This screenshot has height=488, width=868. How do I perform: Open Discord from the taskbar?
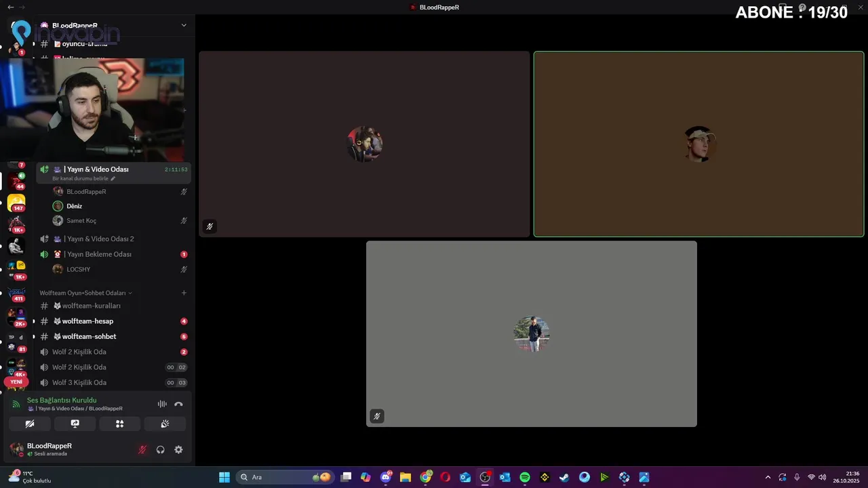[x=386, y=477]
